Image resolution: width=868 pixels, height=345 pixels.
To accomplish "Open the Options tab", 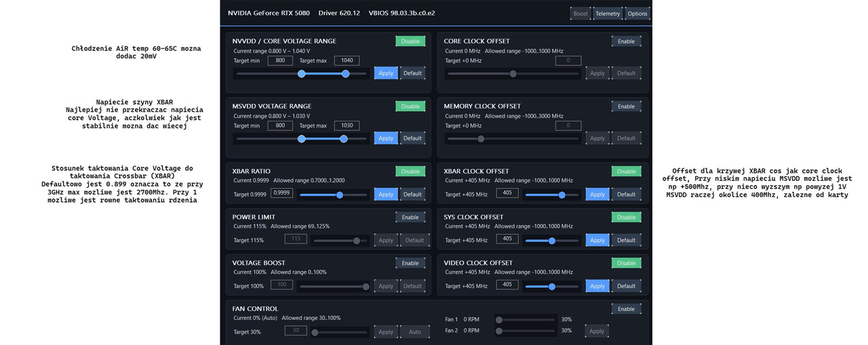I will 637,14.
